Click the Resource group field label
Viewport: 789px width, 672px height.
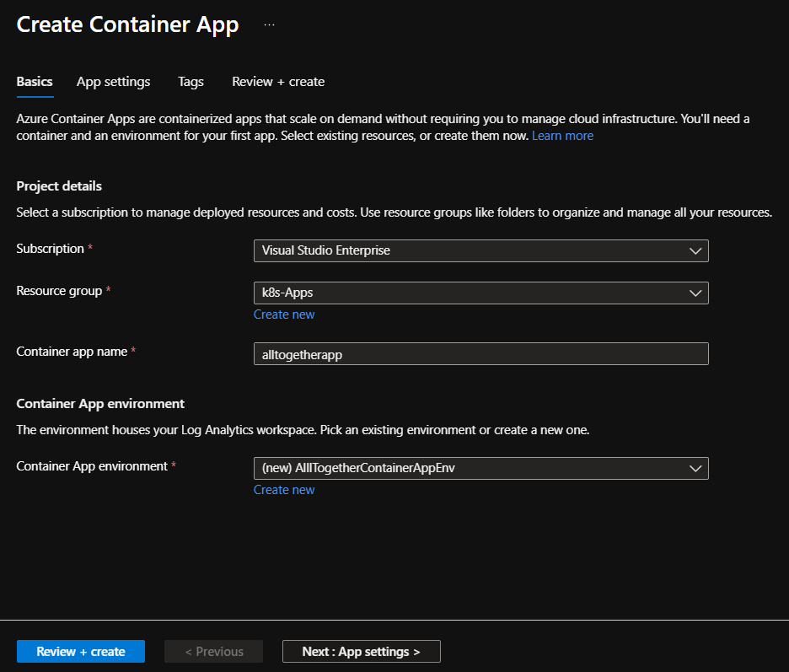[59, 291]
